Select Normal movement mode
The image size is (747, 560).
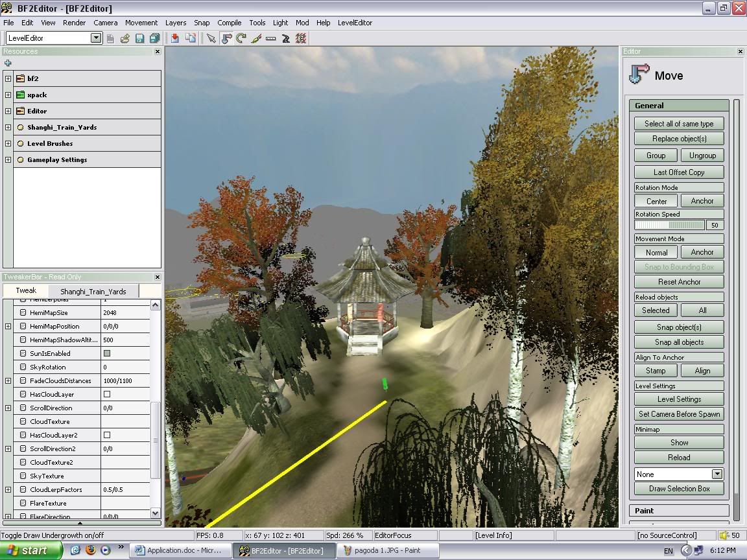(x=656, y=252)
